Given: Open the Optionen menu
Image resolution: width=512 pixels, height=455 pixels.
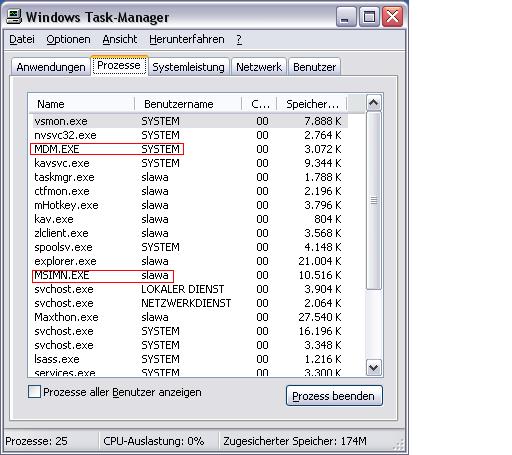Looking at the screenshot, I should [x=68, y=39].
